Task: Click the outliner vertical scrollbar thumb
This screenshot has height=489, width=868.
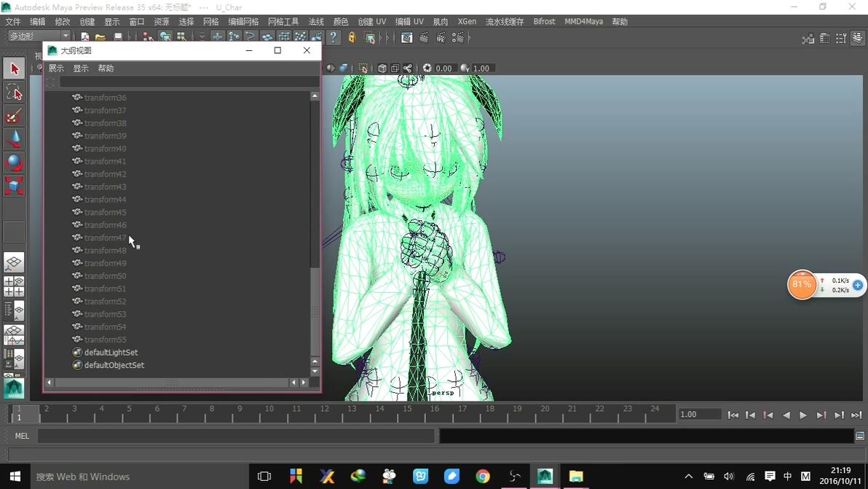Action: (315, 310)
